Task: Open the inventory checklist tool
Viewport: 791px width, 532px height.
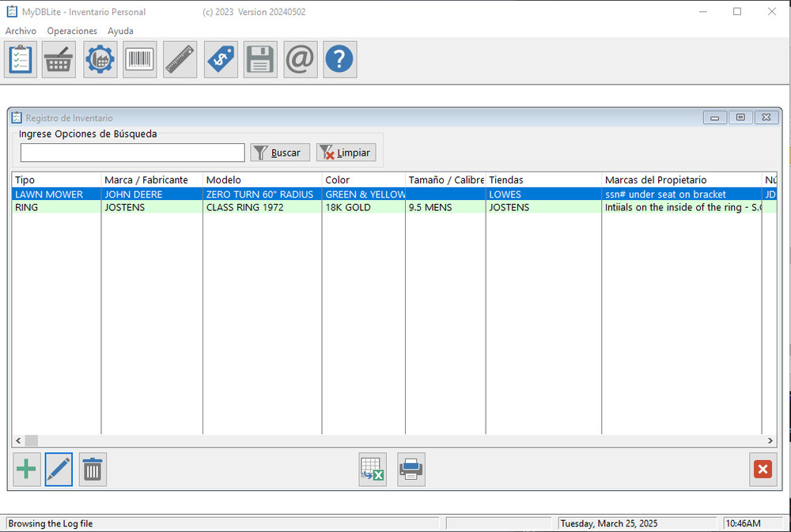Action: (20, 59)
